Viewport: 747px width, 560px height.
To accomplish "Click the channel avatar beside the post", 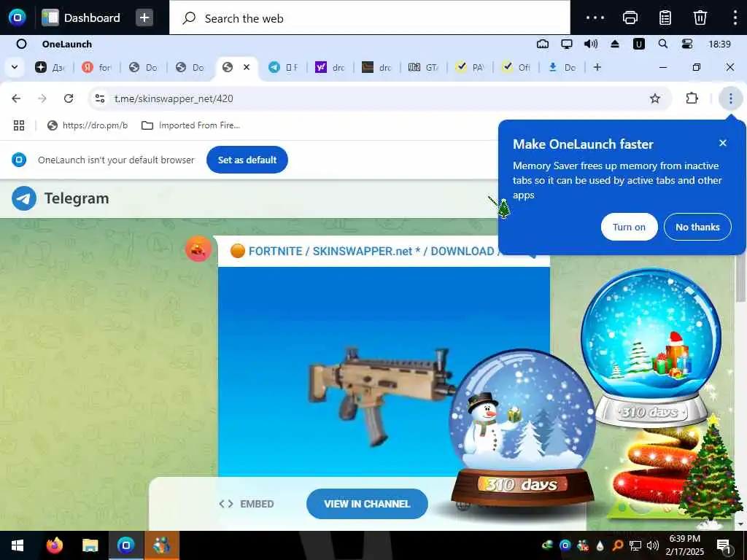I will pos(198,249).
